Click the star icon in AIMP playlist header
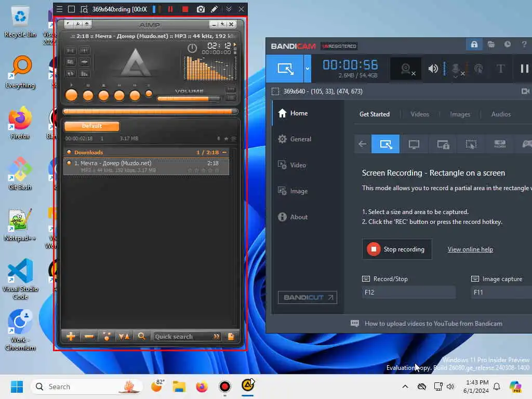This screenshot has height=399, width=532. tap(226, 138)
